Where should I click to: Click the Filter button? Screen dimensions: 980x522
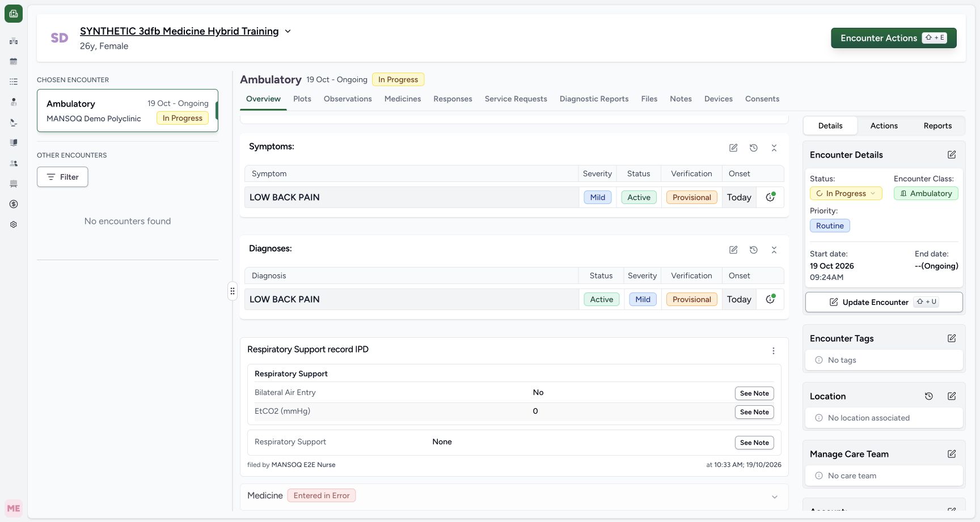[x=62, y=177]
